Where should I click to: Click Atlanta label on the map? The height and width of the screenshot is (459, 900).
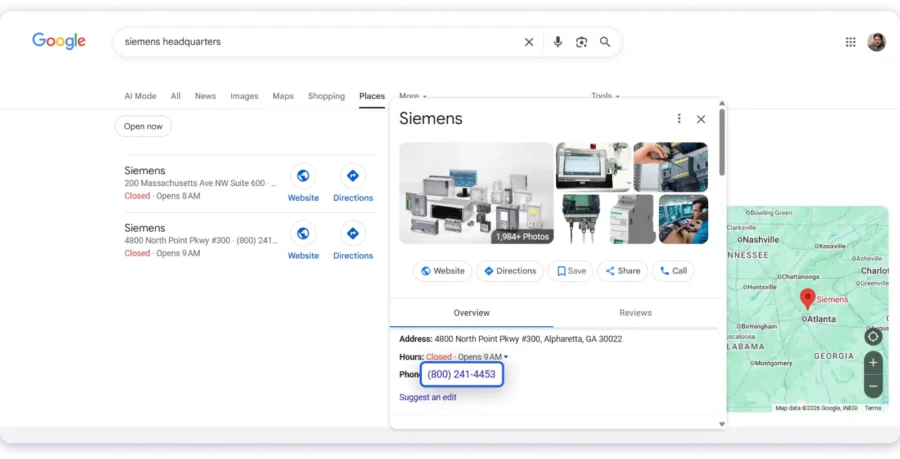point(819,319)
